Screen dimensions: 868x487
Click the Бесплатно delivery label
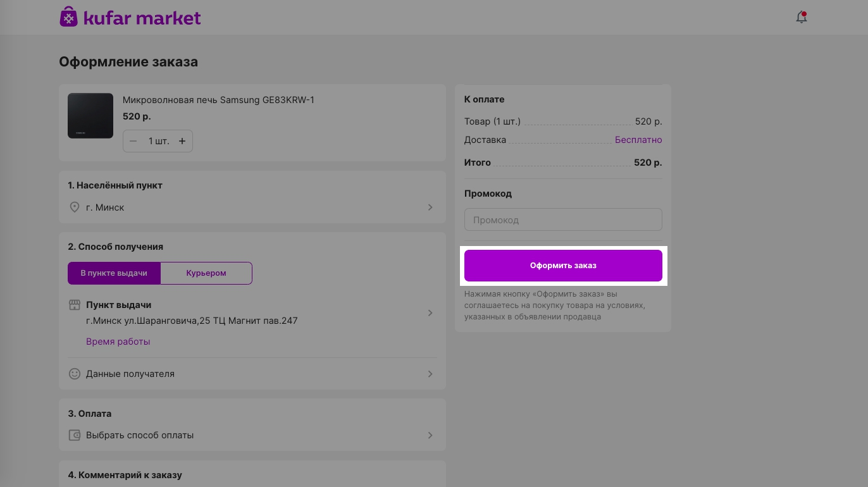click(638, 140)
